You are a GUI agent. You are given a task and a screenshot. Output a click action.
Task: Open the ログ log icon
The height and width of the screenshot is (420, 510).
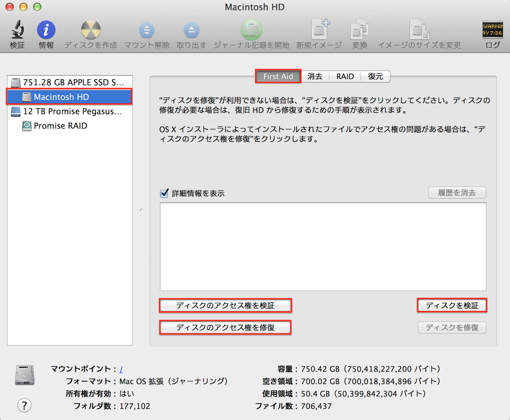pos(492,29)
